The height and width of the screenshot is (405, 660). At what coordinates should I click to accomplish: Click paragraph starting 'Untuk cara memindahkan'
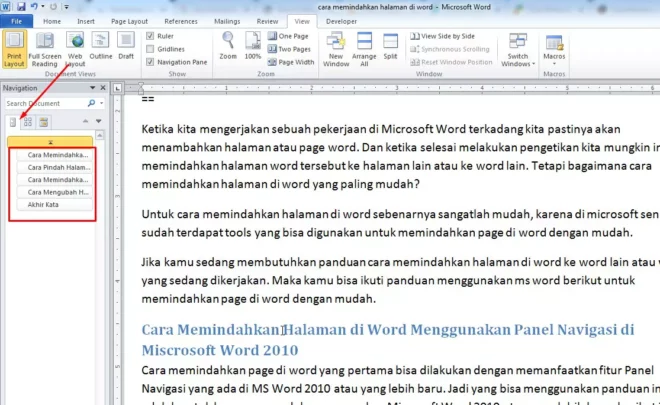tap(400, 223)
